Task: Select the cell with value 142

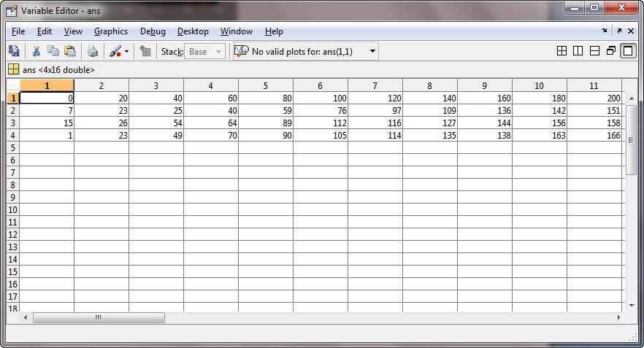Action: coord(540,110)
